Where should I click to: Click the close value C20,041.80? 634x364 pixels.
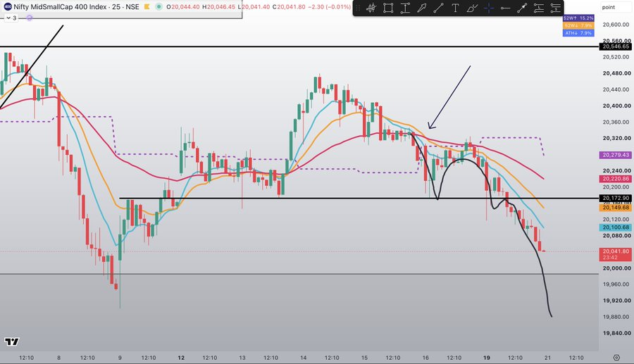(x=289, y=7)
